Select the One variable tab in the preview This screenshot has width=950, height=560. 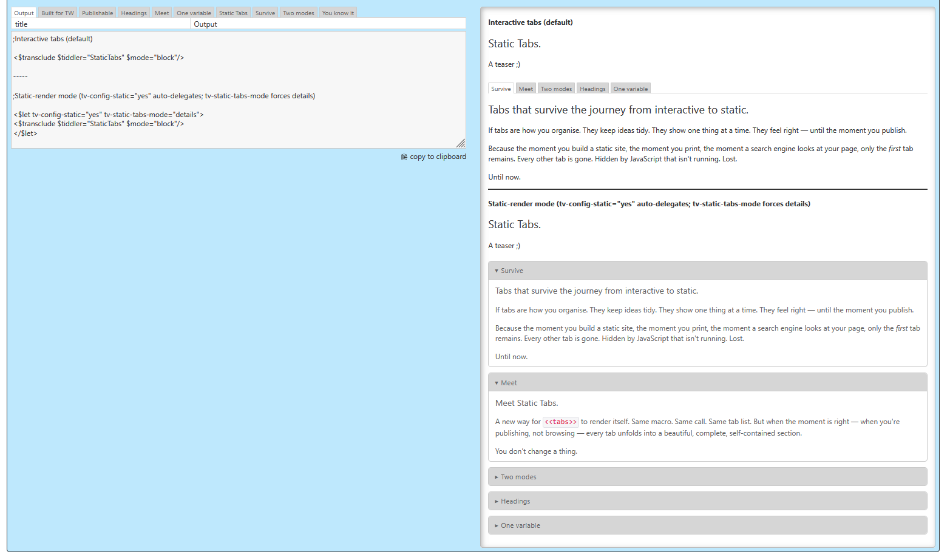(x=630, y=89)
